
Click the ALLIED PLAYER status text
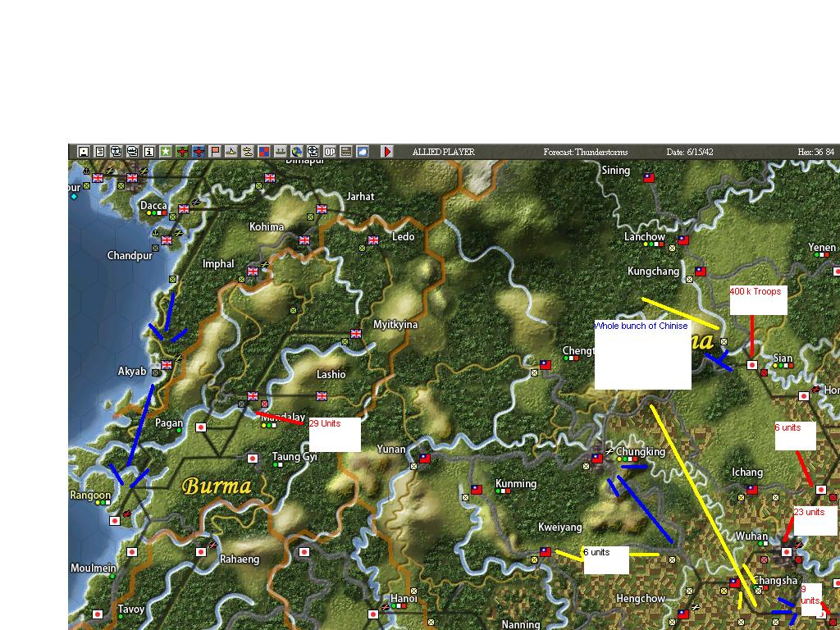[x=444, y=152]
